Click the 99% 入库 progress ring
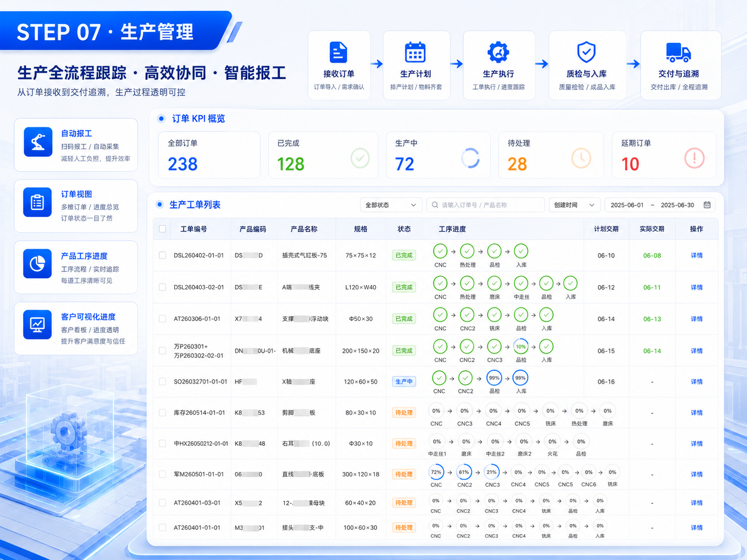The width and height of the screenshot is (747, 560). tap(521, 378)
